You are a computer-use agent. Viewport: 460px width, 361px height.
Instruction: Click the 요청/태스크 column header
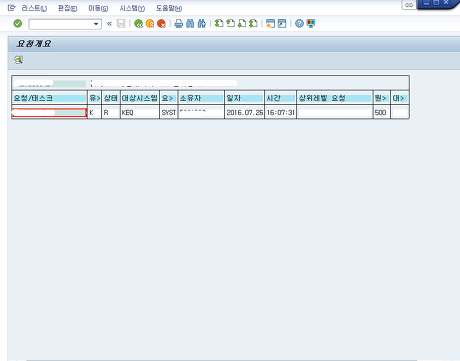pos(49,98)
